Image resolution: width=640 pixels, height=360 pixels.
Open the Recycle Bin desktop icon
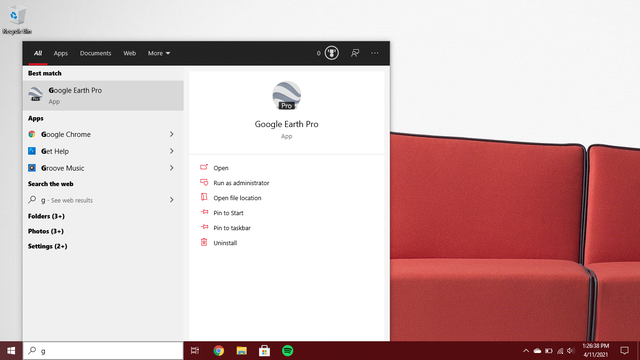(17, 20)
